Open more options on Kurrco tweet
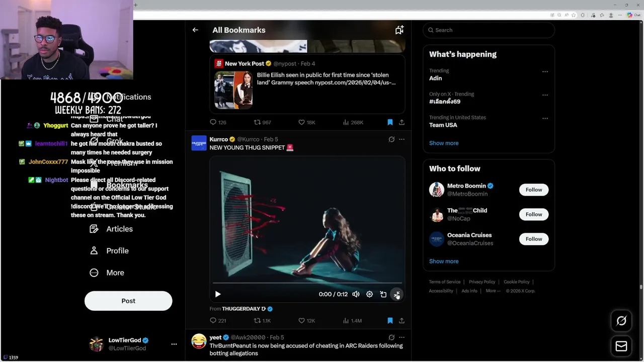 401,139
